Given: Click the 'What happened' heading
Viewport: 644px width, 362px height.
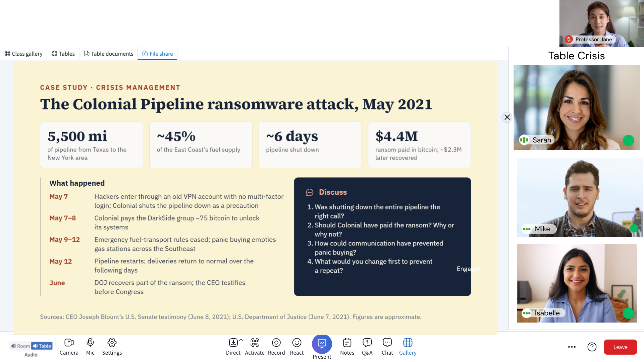Looking at the screenshot, I should click(77, 183).
